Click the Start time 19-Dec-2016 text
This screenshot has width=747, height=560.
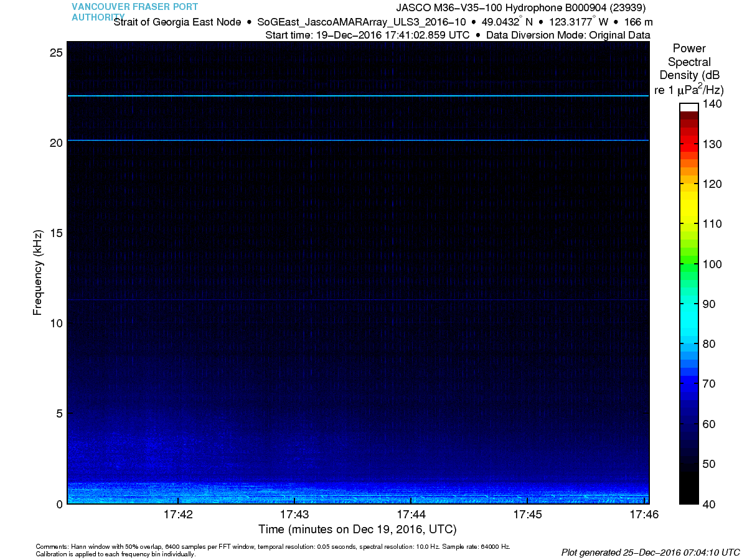click(367, 35)
